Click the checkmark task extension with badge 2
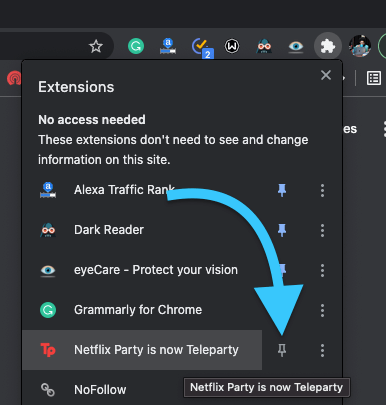Image resolution: width=386 pixels, height=405 pixels. [x=200, y=47]
